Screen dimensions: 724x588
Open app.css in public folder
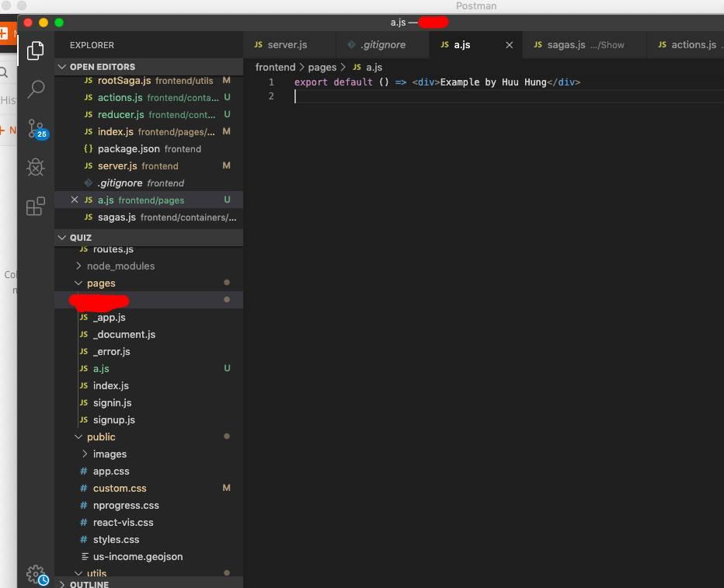[148, 471]
